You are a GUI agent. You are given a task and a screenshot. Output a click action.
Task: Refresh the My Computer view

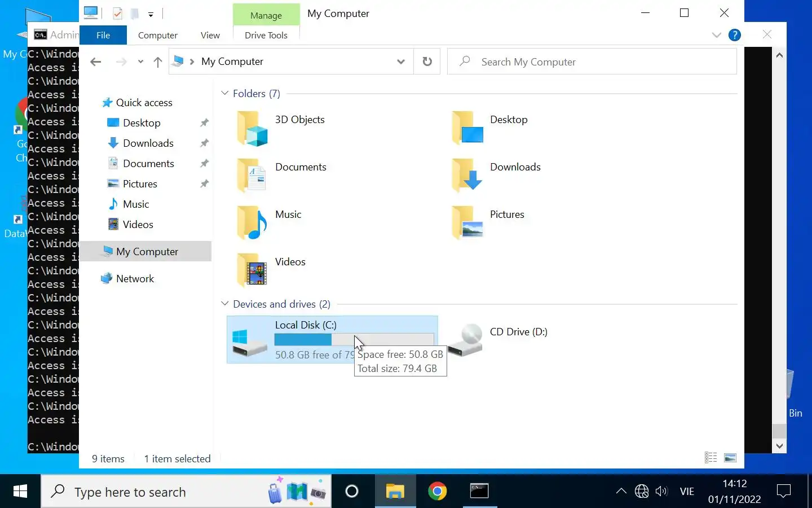point(427,62)
